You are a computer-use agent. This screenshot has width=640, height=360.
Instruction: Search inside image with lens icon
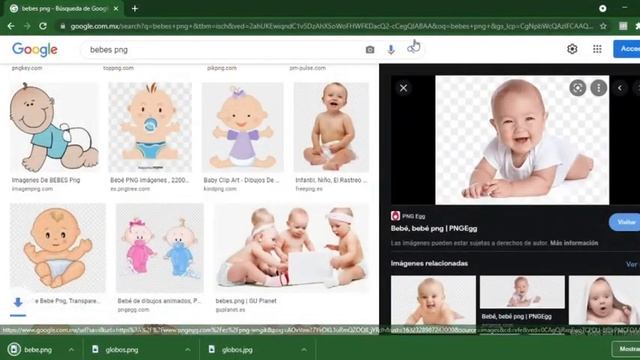click(x=578, y=88)
